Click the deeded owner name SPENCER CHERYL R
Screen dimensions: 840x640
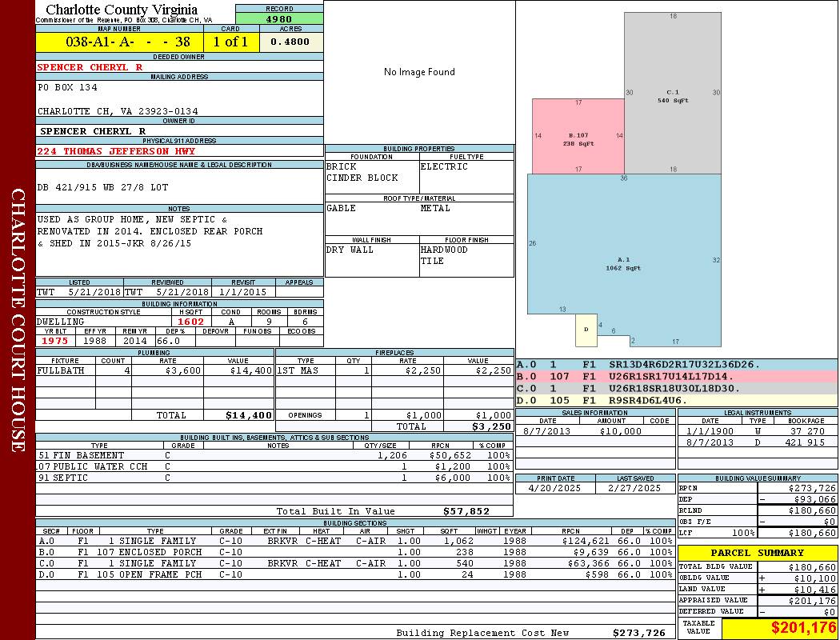(90, 67)
